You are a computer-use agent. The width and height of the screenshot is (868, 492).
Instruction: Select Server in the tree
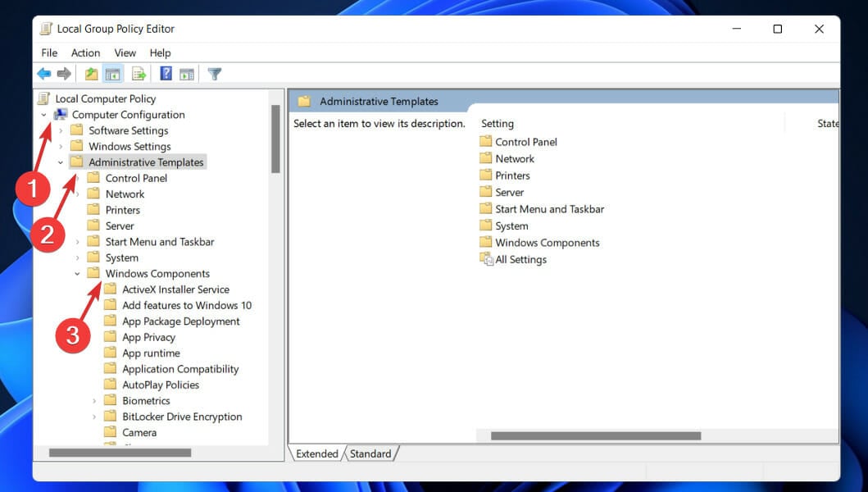pos(120,226)
